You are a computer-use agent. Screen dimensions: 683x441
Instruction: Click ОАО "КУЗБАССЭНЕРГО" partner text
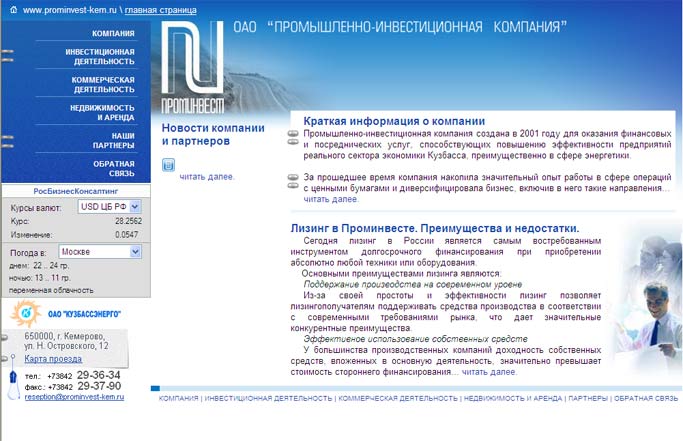[x=84, y=314]
